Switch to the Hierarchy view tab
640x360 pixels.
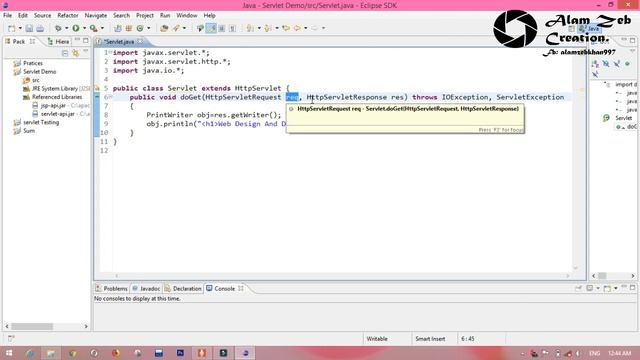[58, 42]
